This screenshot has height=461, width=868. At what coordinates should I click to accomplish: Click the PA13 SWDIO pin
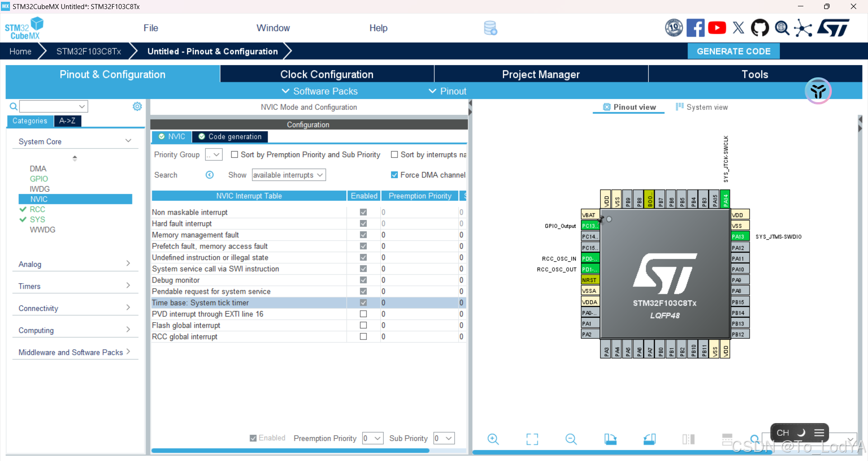click(x=740, y=236)
